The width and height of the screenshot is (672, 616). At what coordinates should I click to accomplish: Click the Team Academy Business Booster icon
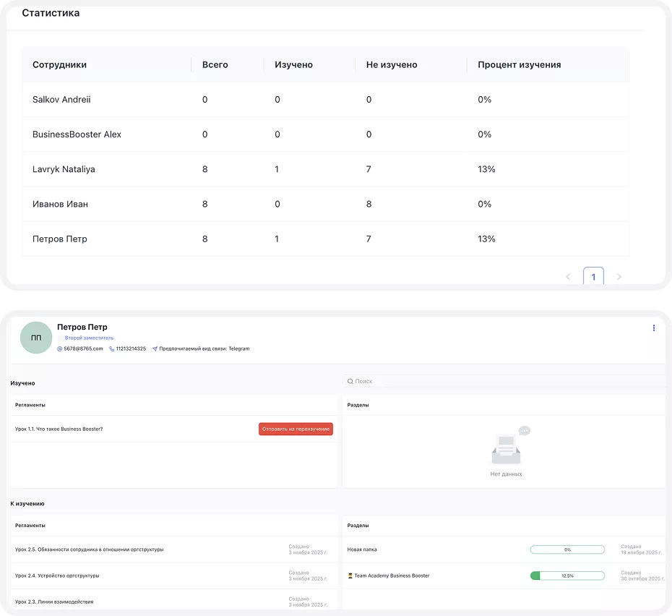[350, 576]
